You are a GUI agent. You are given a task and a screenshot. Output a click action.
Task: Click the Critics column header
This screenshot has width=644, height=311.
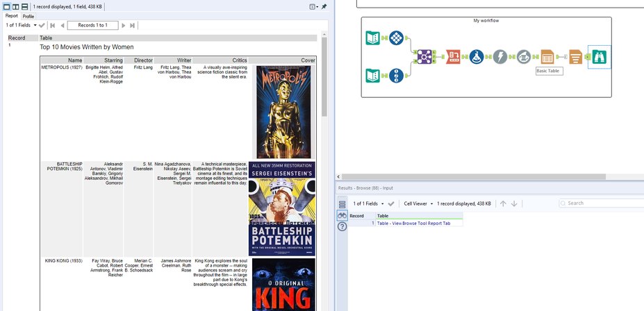pos(220,60)
